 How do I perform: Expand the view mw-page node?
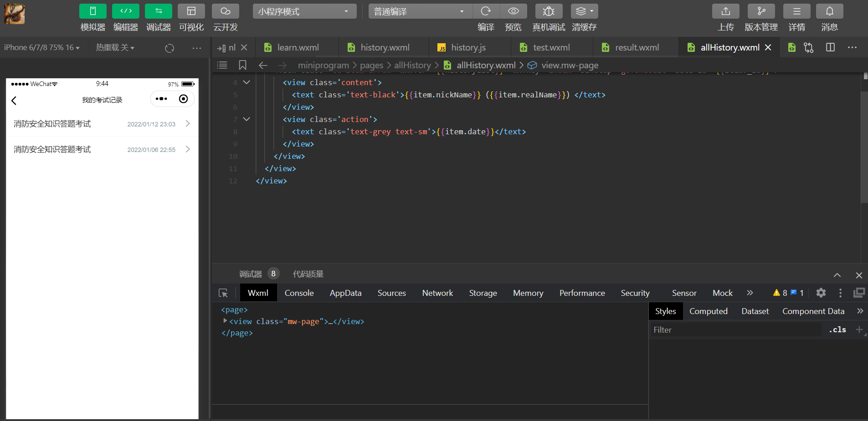click(x=225, y=321)
